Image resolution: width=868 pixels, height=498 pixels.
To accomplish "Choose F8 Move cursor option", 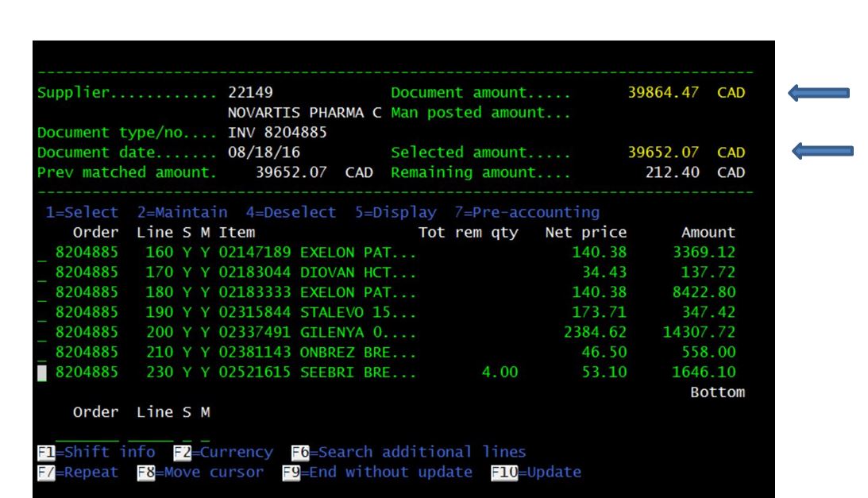I will coord(200,472).
